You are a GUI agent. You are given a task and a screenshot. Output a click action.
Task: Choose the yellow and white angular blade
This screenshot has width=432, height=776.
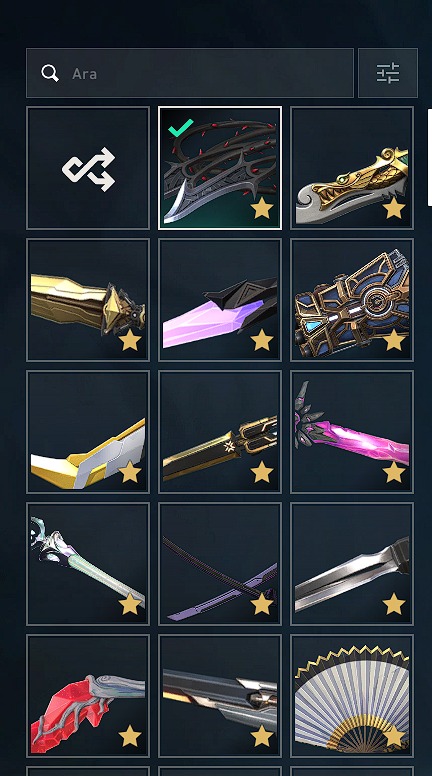(x=88, y=432)
